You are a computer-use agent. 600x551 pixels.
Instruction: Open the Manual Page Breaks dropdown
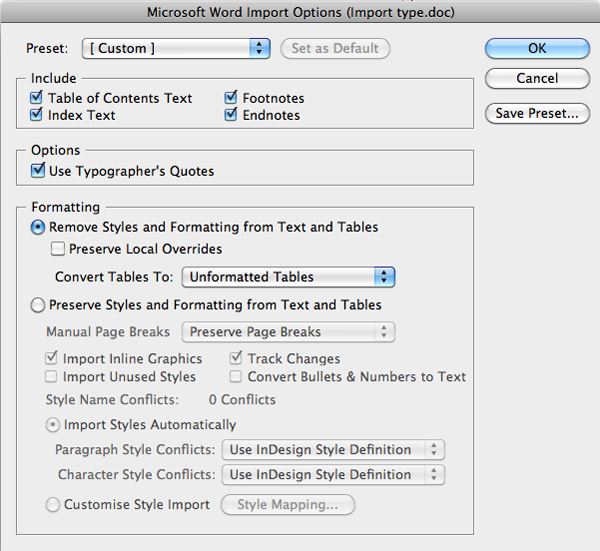pos(289,332)
